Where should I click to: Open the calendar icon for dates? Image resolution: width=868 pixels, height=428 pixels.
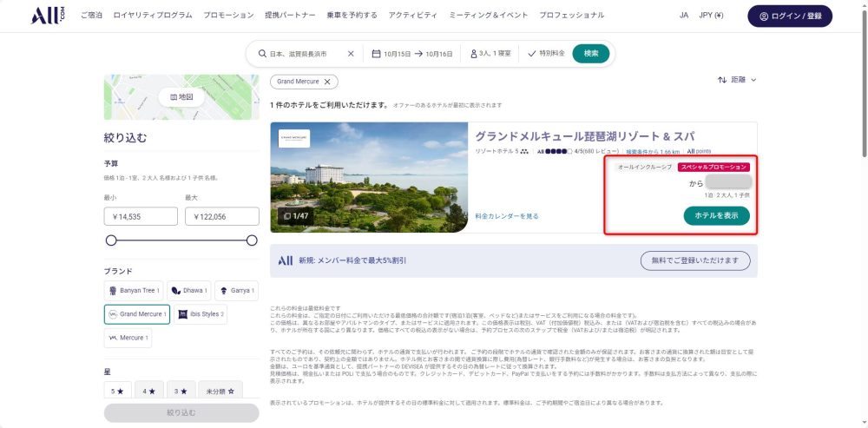click(376, 54)
